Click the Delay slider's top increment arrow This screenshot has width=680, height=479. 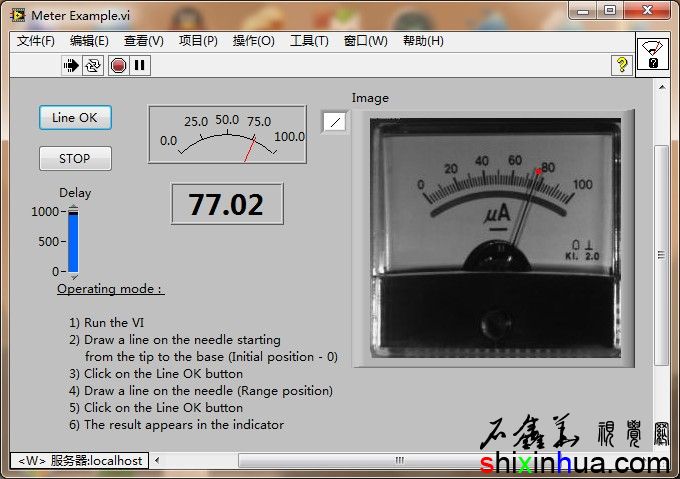pos(73,206)
